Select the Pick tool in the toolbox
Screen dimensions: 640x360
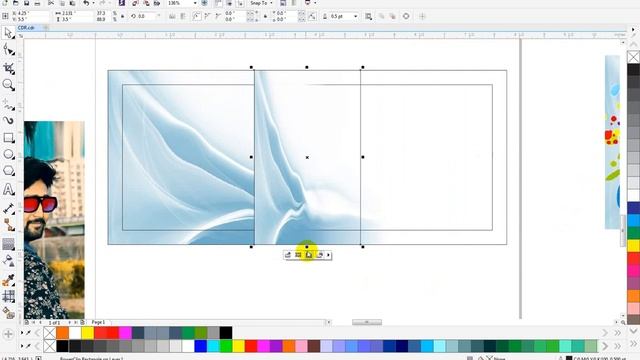click(8, 33)
